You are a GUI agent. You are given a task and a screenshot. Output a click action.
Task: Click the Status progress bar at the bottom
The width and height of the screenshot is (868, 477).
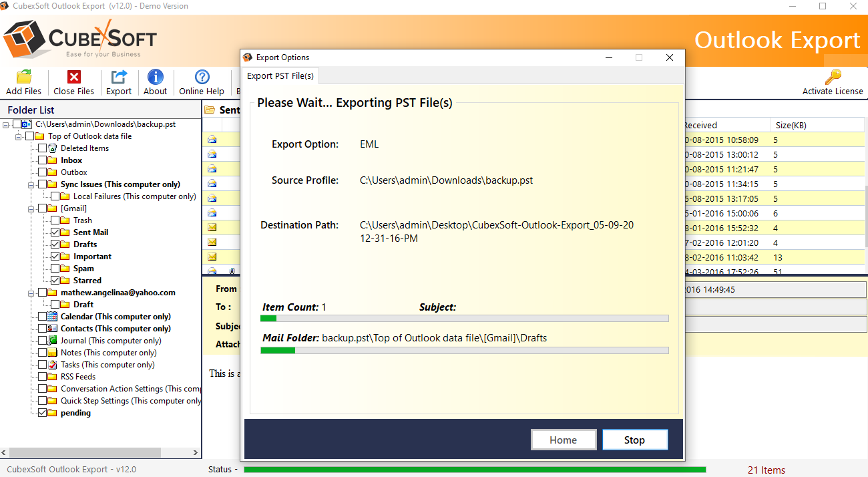point(475,470)
